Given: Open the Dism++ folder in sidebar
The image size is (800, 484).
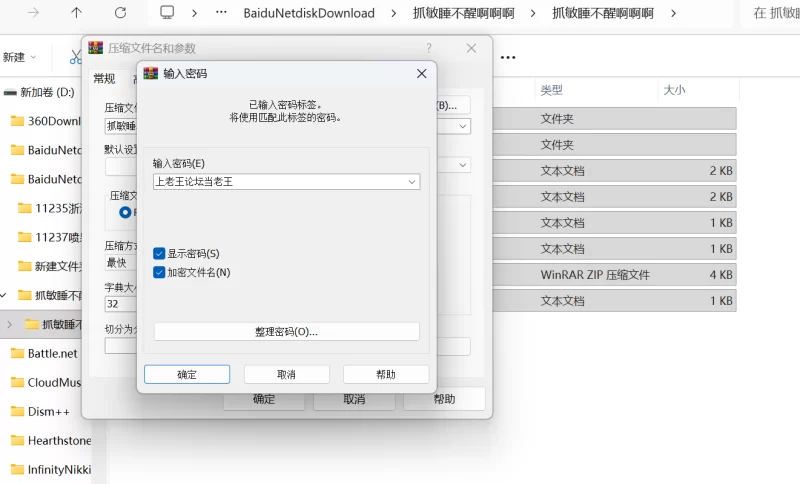Looking at the screenshot, I should tap(40, 412).
